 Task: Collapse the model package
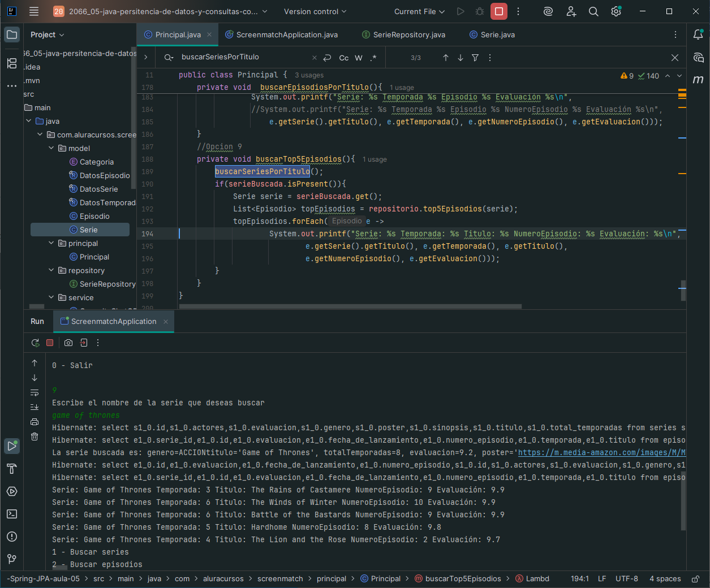(x=51, y=148)
